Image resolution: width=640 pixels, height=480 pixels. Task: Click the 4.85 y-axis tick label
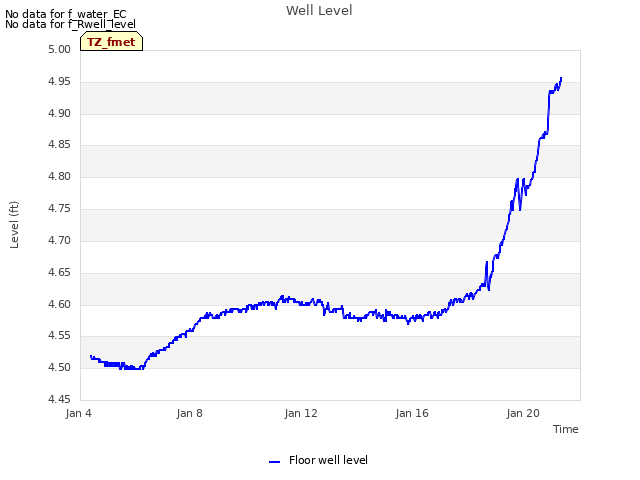pos(59,144)
